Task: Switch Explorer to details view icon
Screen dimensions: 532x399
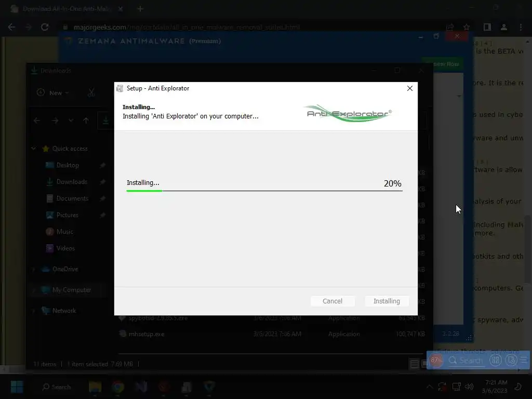Action: 414,364
